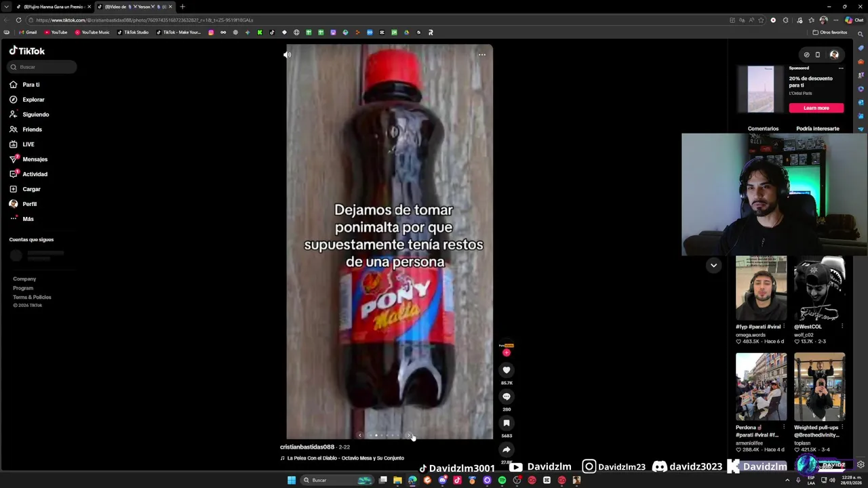
Task: Open options for Perdona video
Action: pos(784,428)
